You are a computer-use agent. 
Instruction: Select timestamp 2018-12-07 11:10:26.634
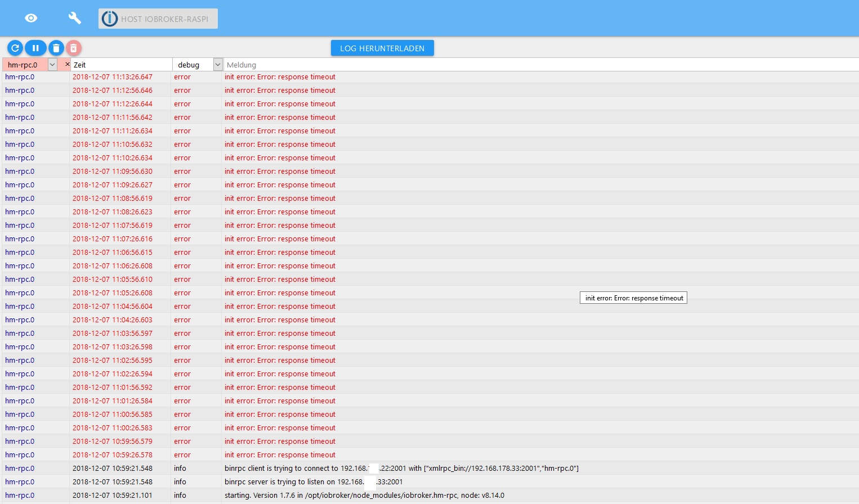point(113,158)
